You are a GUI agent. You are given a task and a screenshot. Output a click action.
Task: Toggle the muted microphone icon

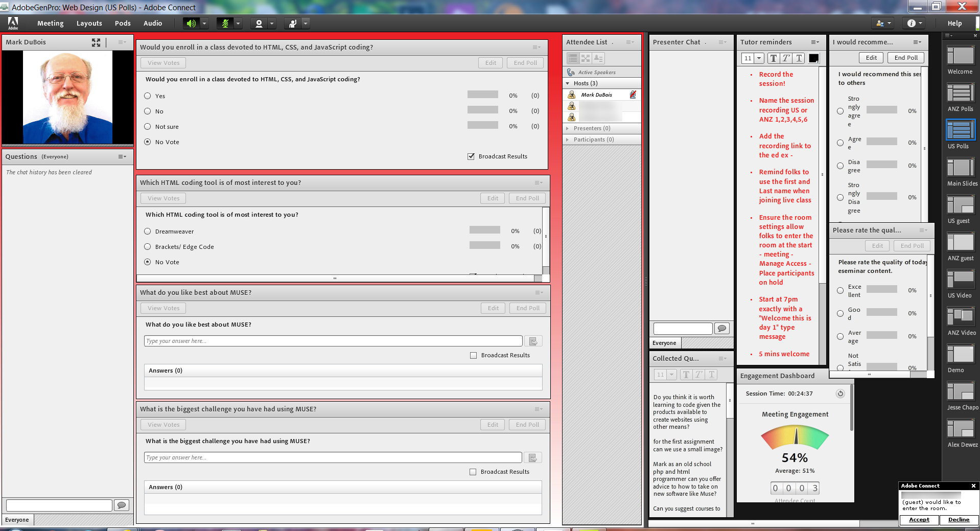point(225,24)
